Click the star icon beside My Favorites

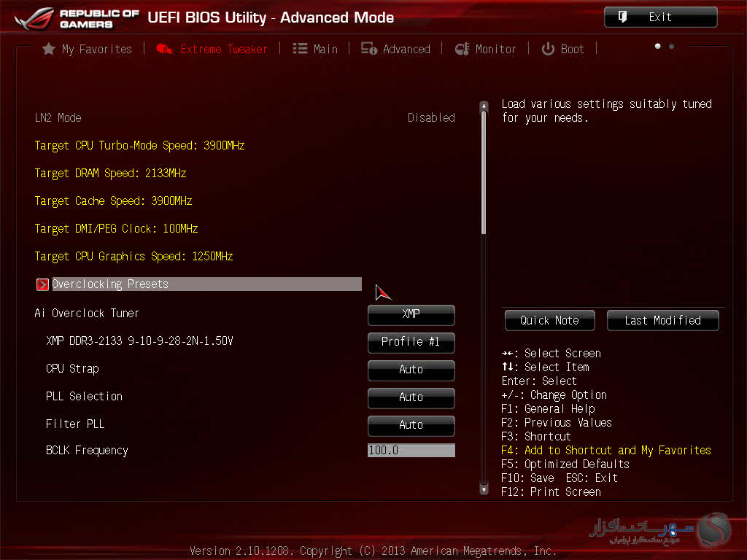pos(49,49)
